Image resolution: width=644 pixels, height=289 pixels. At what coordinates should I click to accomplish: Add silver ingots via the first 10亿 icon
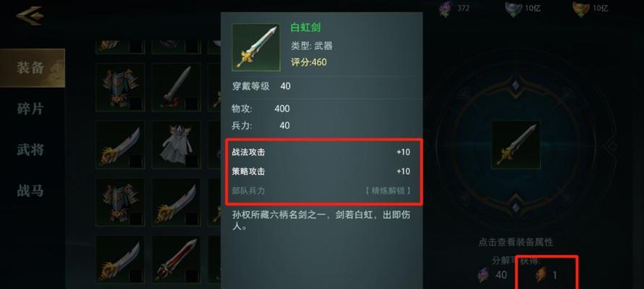pos(514,9)
